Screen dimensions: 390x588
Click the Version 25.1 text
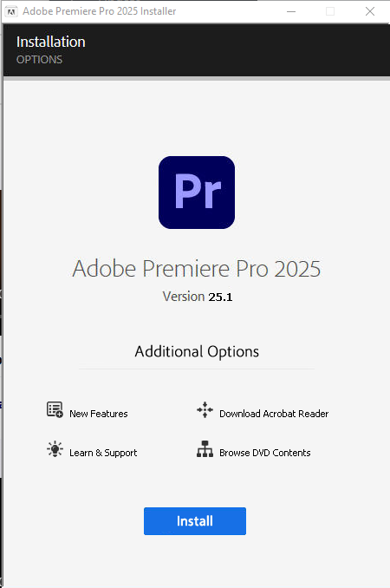click(x=198, y=297)
